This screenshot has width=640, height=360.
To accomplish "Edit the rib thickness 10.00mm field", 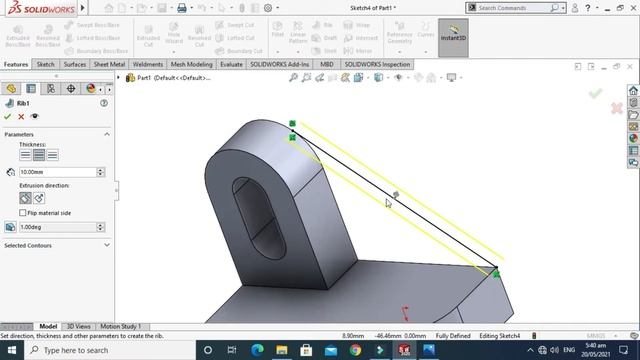I will (58, 172).
